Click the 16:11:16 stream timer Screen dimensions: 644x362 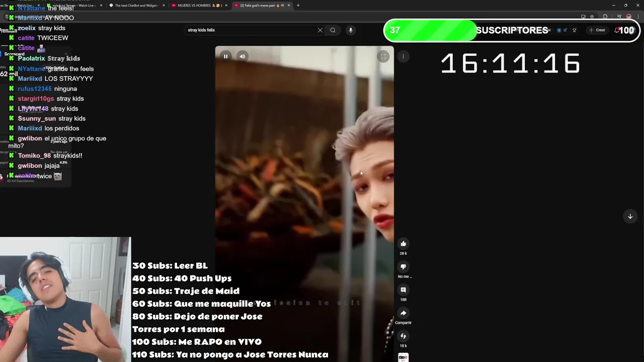coord(511,64)
